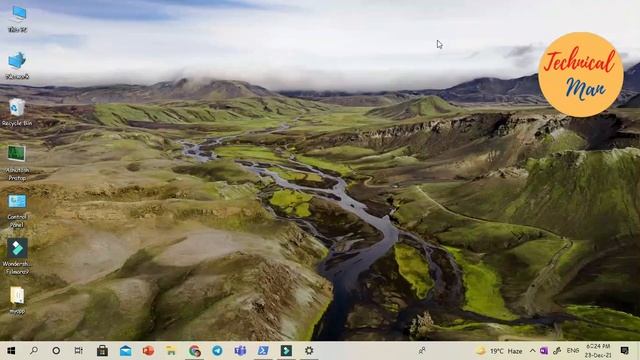The height and width of the screenshot is (360, 640).
Task: Open the Action Center notifications
Action: tap(624, 351)
